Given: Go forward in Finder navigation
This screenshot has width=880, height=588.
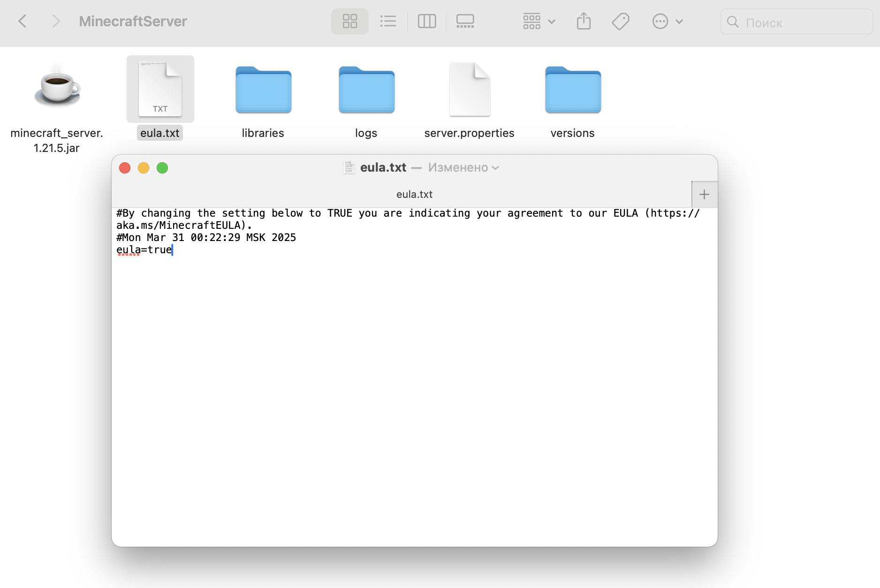Looking at the screenshot, I should pos(56,21).
